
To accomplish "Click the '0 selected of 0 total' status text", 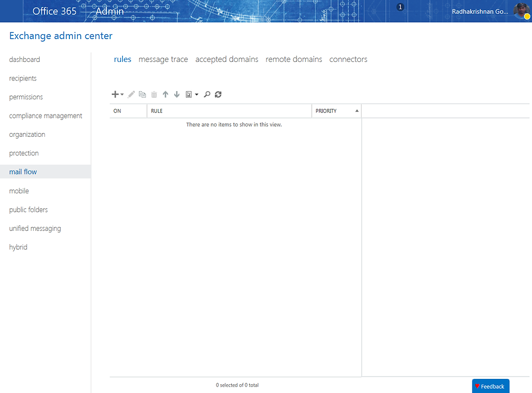I will point(237,385).
